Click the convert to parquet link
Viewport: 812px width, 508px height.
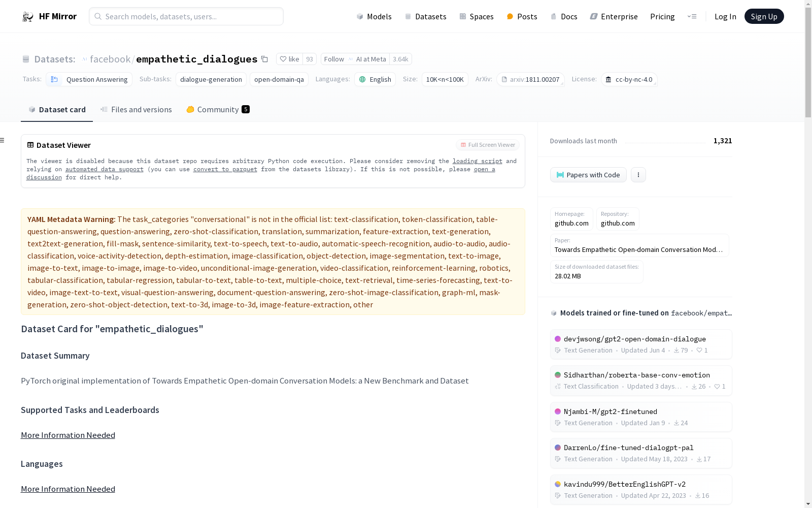tap(225, 169)
